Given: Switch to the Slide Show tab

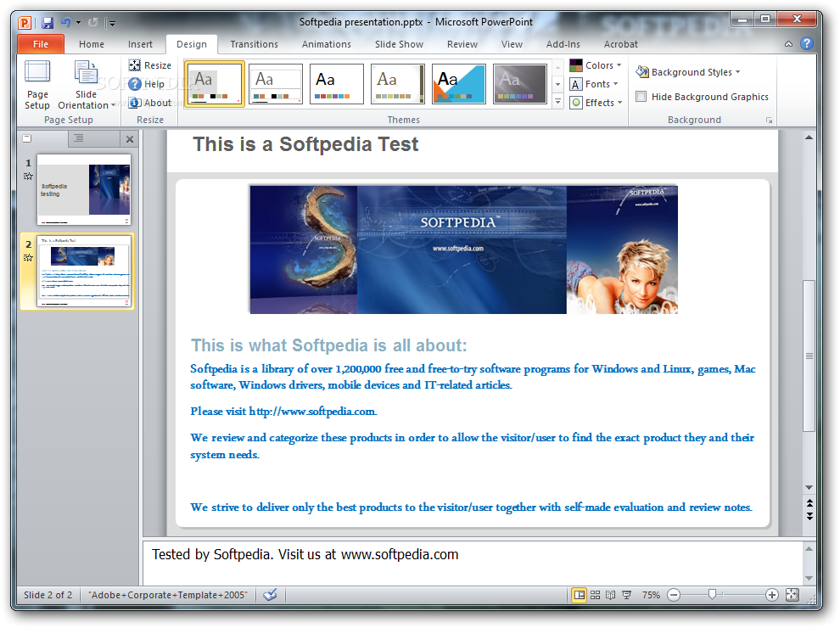Looking at the screenshot, I should pos(399,44).
